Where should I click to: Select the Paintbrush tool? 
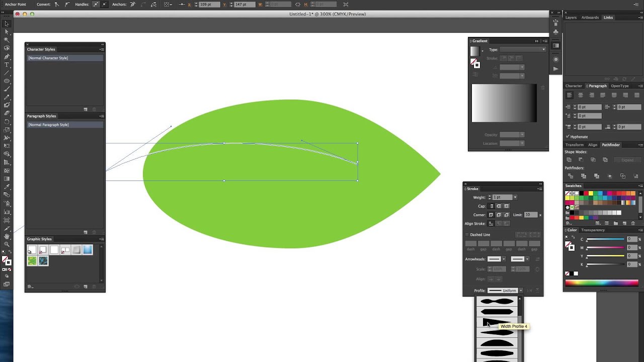click(x=7, y=88)
